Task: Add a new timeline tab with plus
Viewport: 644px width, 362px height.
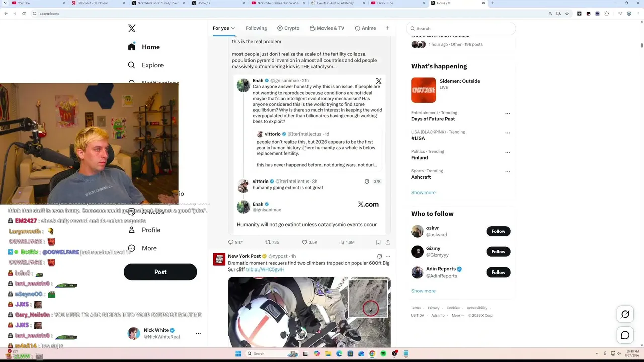Action: [387, 28]
